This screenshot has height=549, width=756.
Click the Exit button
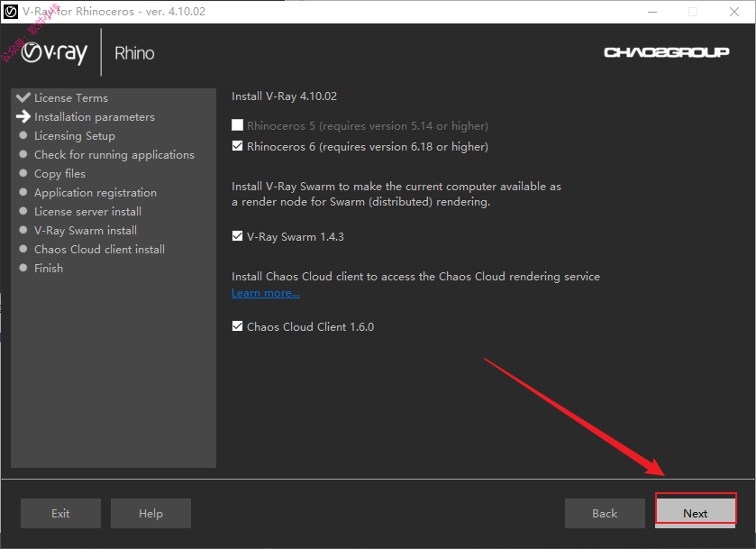point(60,513)
